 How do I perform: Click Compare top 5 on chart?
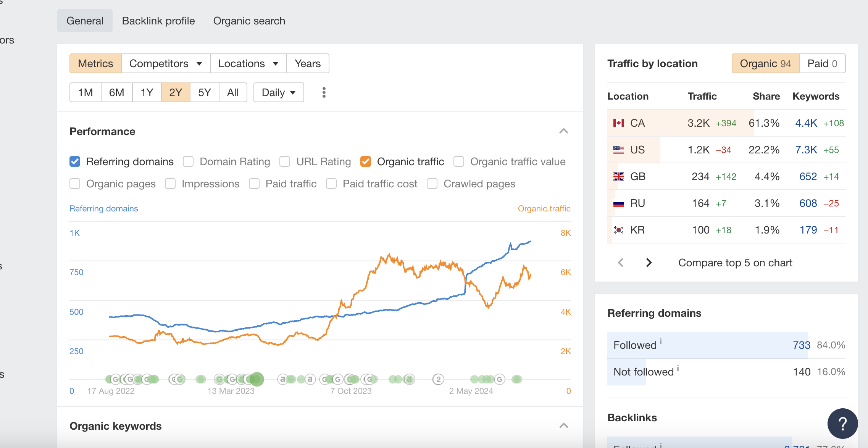[x=735, y=263]
